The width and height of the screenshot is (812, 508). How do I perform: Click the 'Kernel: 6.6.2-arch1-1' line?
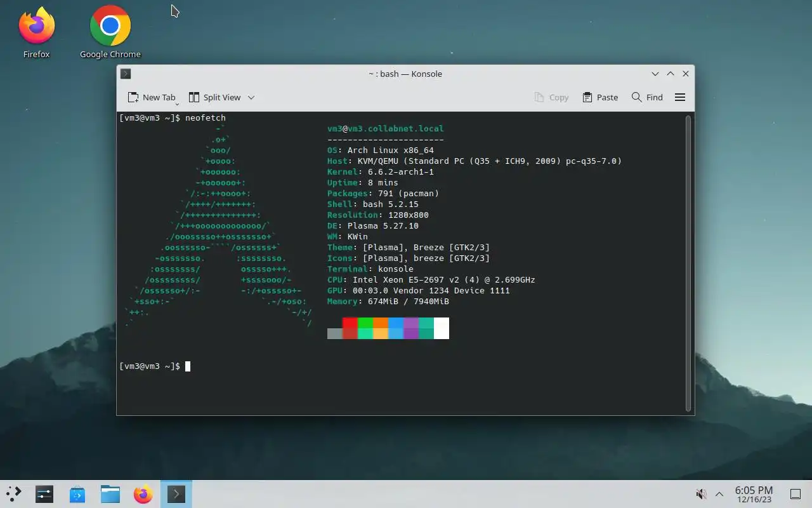[x=381, y=172]
